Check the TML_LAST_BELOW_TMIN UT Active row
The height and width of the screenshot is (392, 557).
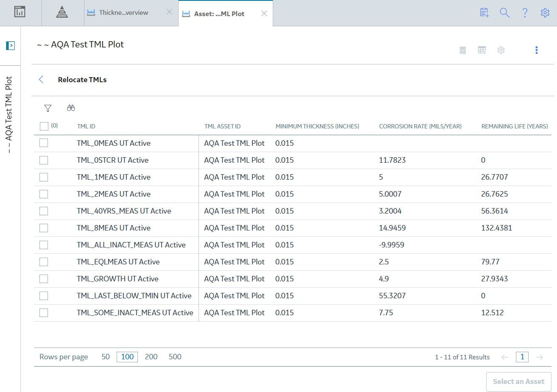[44, 296]
